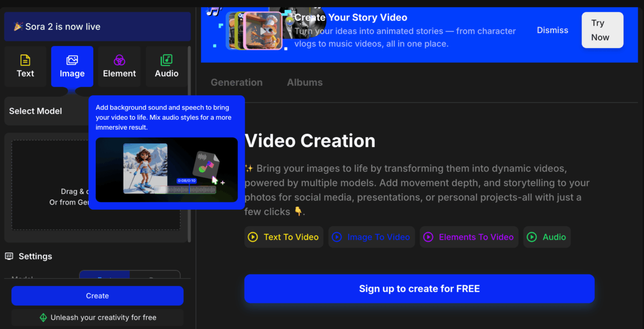The width and height of the screenshot is (644, 329).
Task: Select the Image mode tab
Action: pyautogui.click(x=72, y=66)
